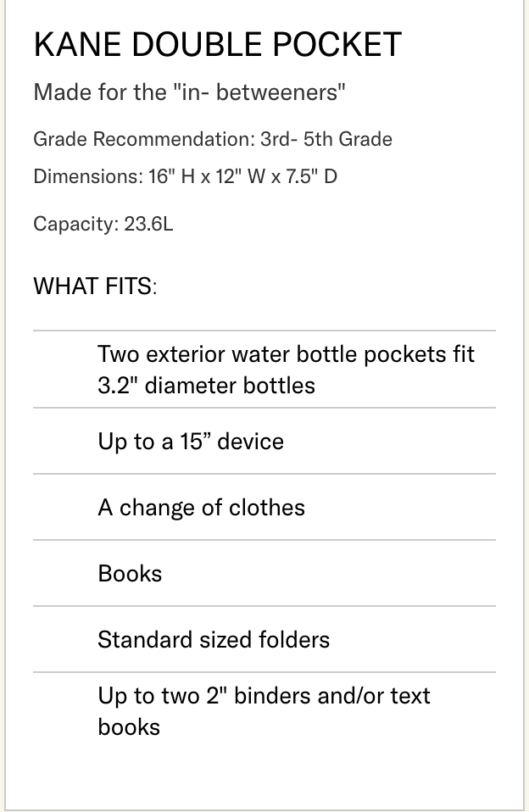Select the 23.6L capacity value
Image resolution: width=529 pixels, height=812 pixels.
click(148, 225)
